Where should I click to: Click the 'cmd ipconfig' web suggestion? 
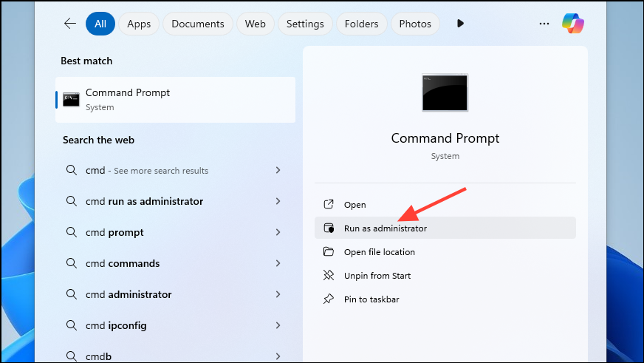pos(175,325)
